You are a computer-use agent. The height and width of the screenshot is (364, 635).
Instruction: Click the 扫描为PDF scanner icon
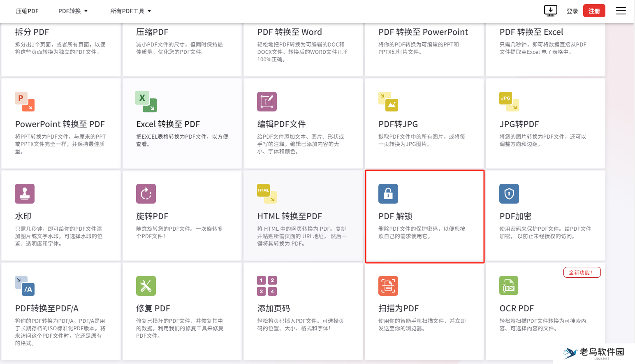pos(388,286)
